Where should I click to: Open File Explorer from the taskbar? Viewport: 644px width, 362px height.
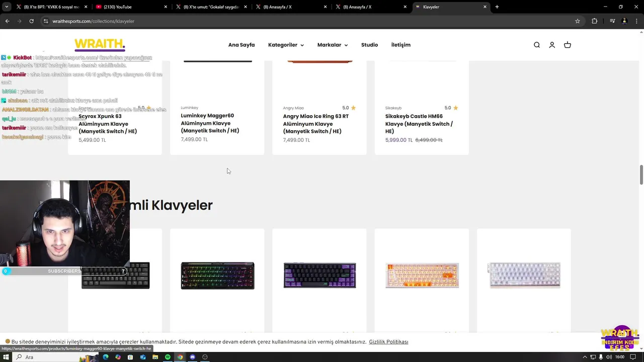pos(155,357)
